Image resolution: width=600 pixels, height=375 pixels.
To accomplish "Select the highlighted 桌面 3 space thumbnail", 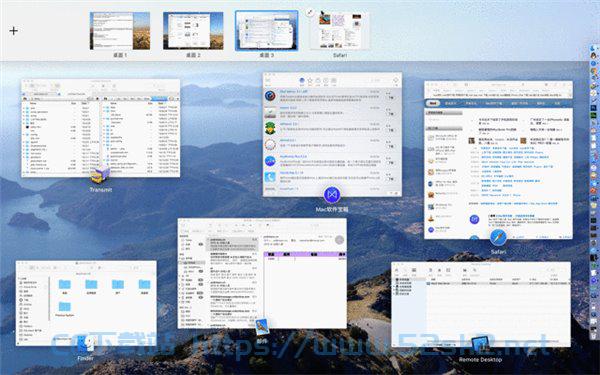I will [267, 31].
